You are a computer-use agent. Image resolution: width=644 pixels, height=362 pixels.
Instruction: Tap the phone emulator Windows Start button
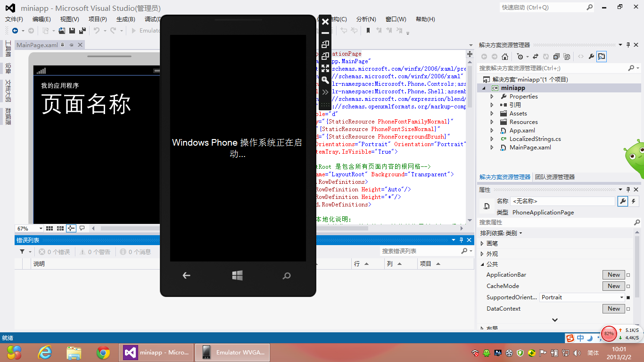point(238,275)
